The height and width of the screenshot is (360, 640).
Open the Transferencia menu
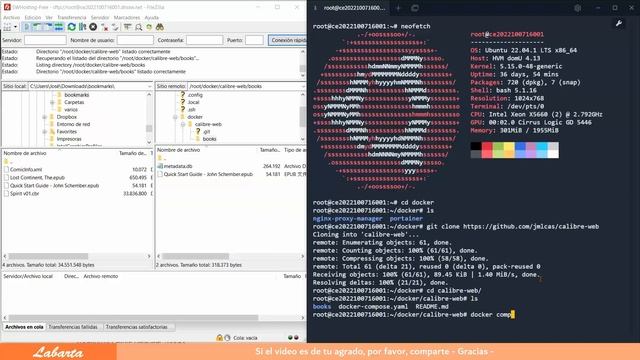71,18
